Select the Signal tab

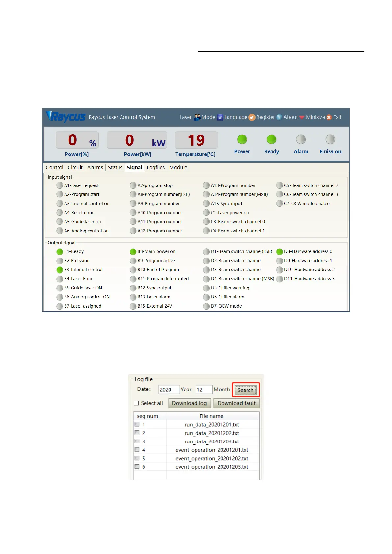[x=134, y=167]
